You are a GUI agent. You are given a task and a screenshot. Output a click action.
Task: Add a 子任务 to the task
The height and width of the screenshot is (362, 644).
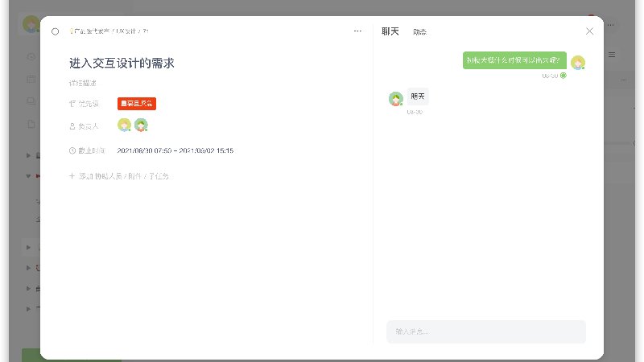click(x=159, y=176)
